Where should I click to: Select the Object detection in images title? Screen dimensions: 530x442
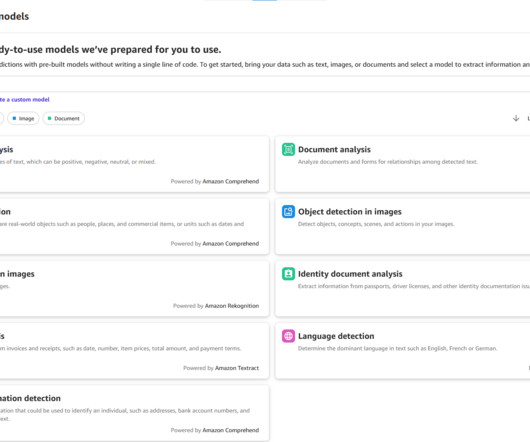[x=350, y=212]
